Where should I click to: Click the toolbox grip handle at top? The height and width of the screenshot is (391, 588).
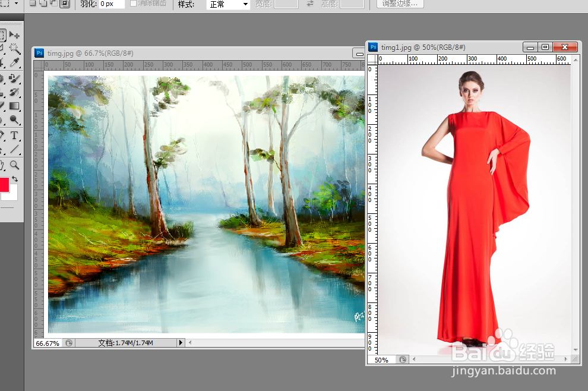click(x=11, y=24)
